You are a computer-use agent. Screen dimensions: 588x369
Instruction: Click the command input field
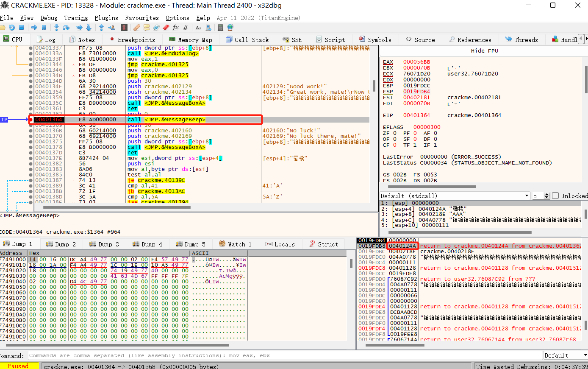[286, 355]
